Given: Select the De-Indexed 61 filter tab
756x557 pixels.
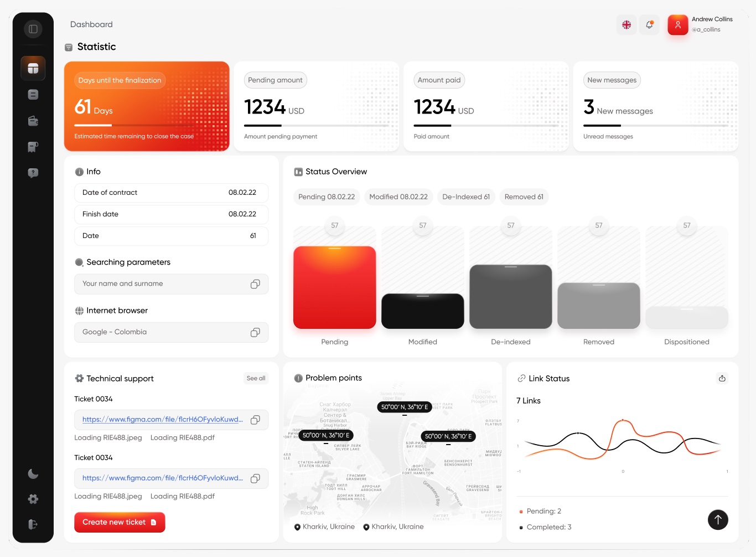Looking at the screenshot, I should pyautogui.click(x=466, y=197).
